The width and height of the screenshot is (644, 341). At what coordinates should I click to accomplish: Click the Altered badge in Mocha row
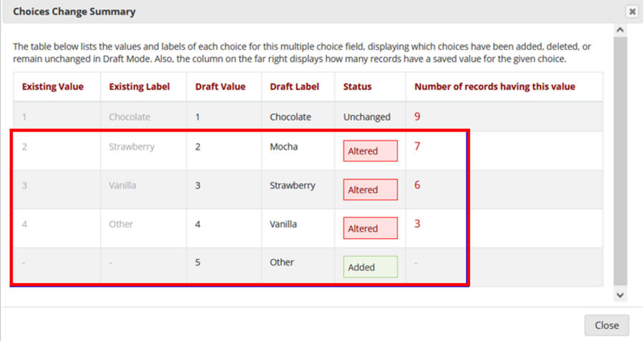[370, 151]
